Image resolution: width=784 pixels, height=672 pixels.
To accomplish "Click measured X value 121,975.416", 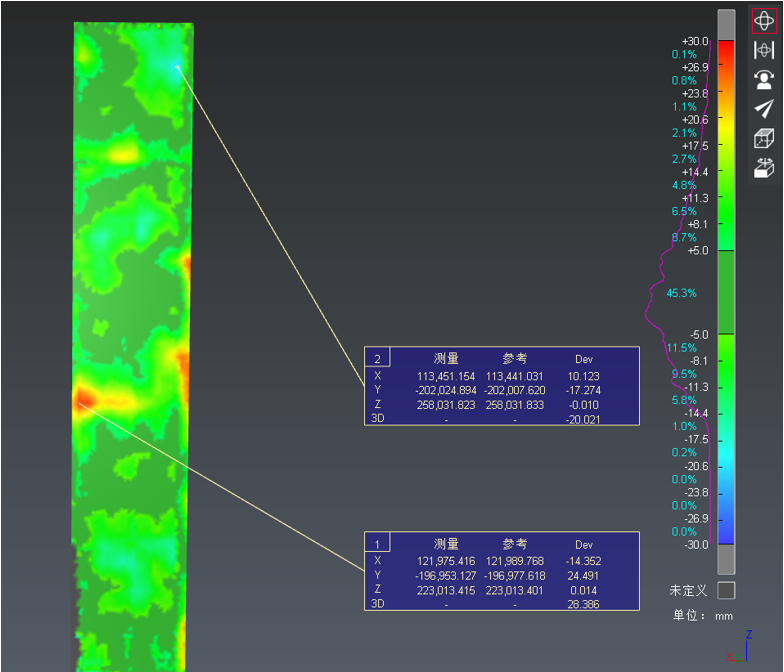I will pos(446,561).
